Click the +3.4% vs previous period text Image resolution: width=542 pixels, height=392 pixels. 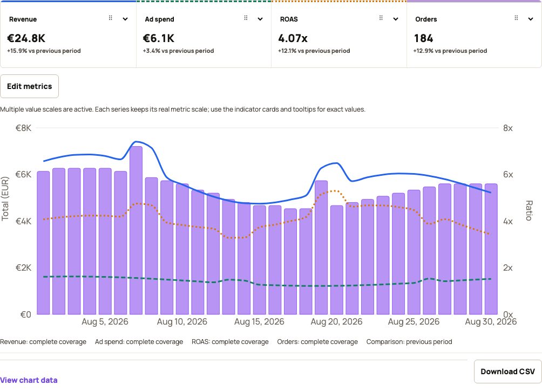[178, 51]
